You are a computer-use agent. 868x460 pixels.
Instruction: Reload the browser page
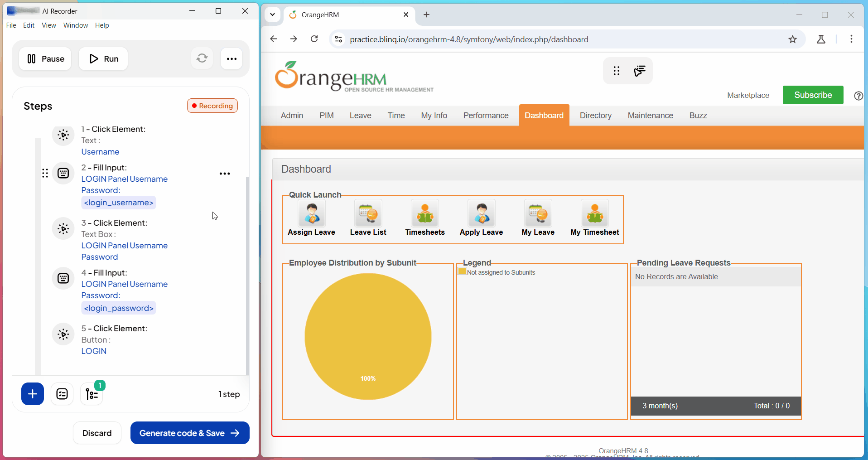[314, 39]
